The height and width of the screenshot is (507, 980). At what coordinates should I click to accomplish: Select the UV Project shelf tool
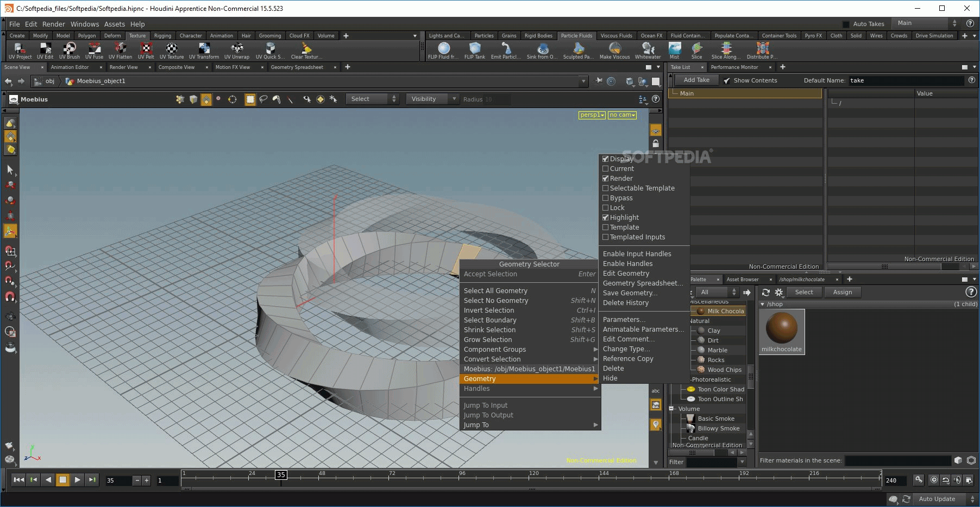(20, 51)
